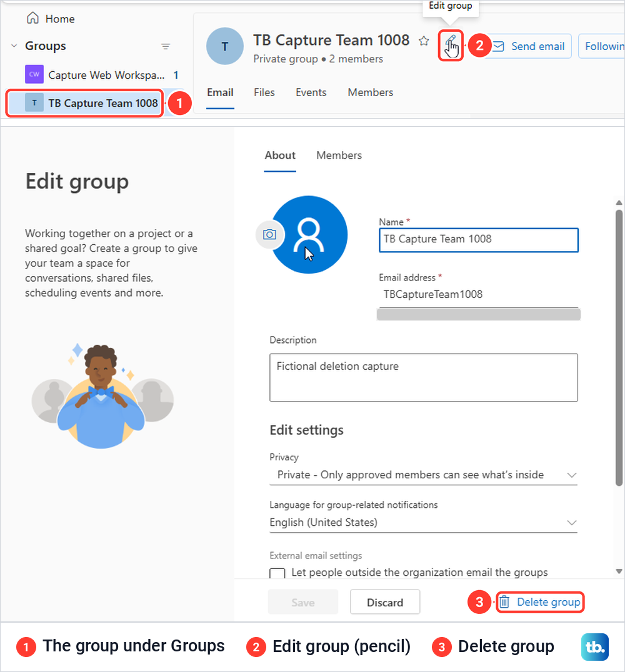Select Capture Web Workspace group
This screenshot has height=672, width=625.
102,75
